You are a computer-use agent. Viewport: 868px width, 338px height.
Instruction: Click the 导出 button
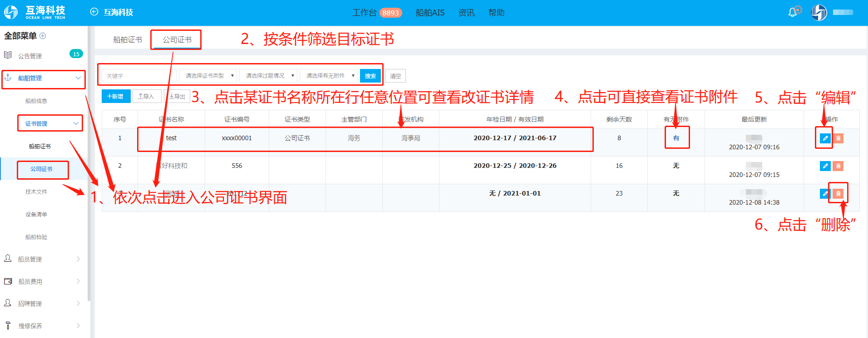coord(178,96)
